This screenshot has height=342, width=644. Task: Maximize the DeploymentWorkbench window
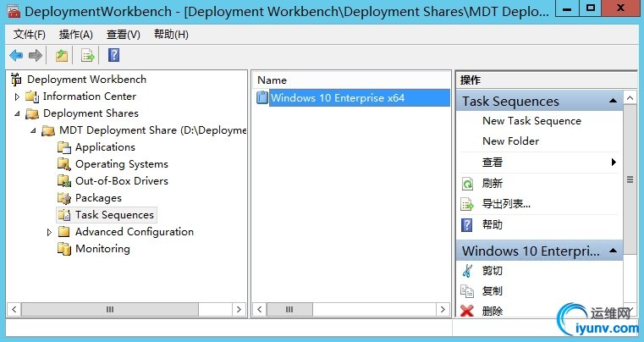point(591,8)
